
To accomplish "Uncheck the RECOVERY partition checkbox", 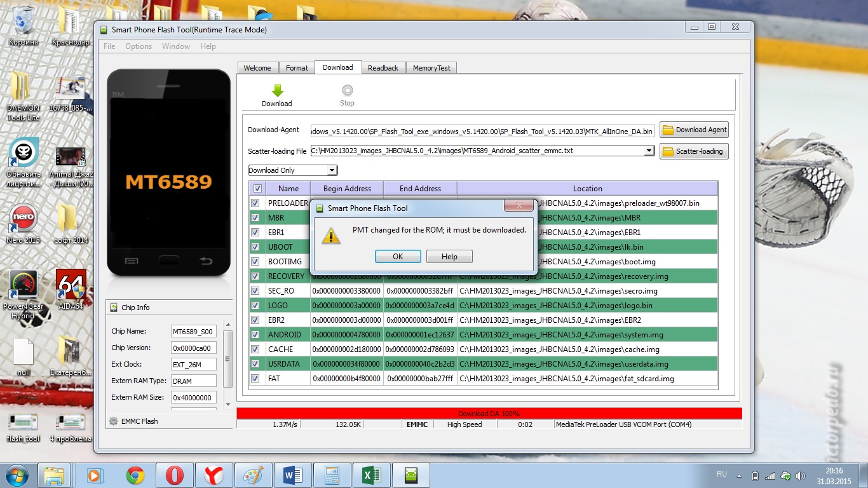I will pos(255,276).
